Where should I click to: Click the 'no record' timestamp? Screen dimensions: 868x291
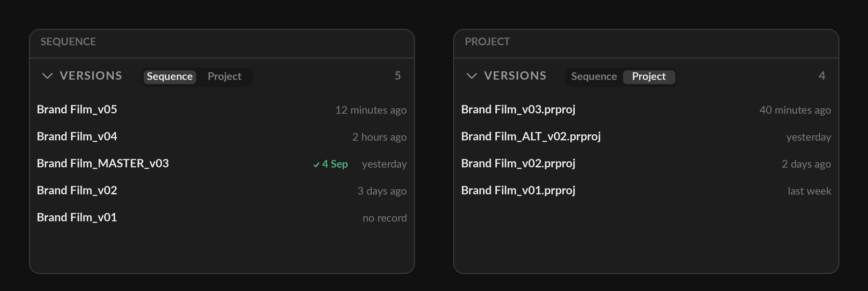[385, 218]
